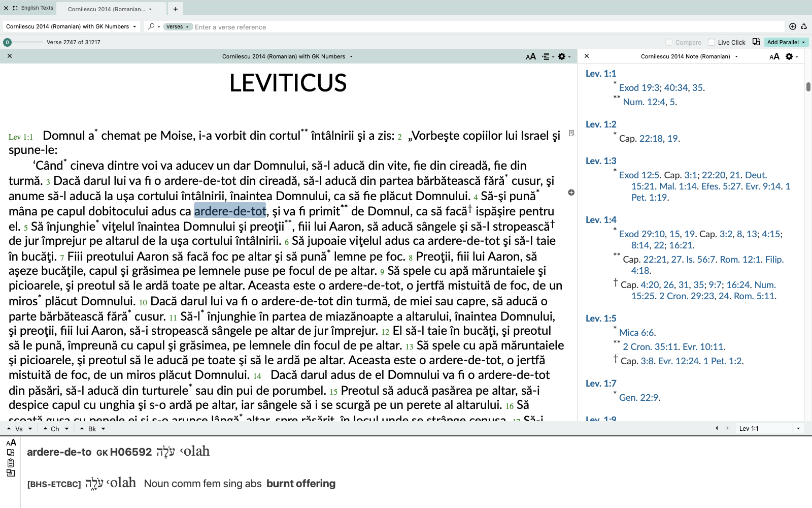The width and height of the screenshot is (812, 508).
Task: Click the stacked-windows icon in Instant Details
Action: [11, 473]
